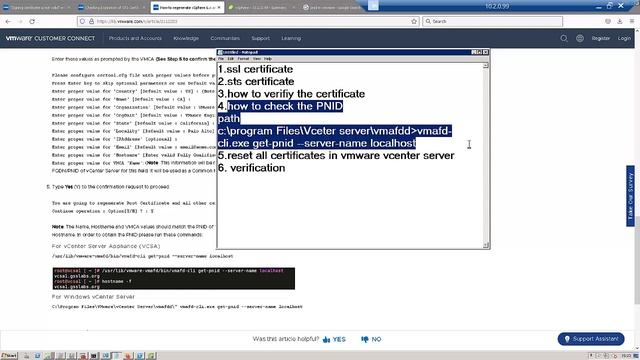Switch to the Google Search browser tab
The image size is (640, 360).
(333, 7)
